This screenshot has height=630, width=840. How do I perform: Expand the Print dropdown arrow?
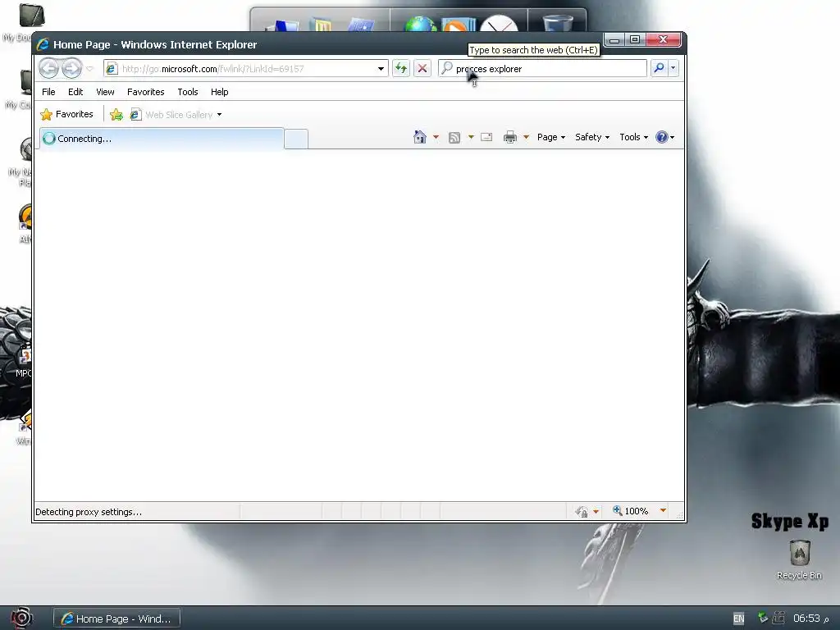pyautogui.click(x=526, y=137)
